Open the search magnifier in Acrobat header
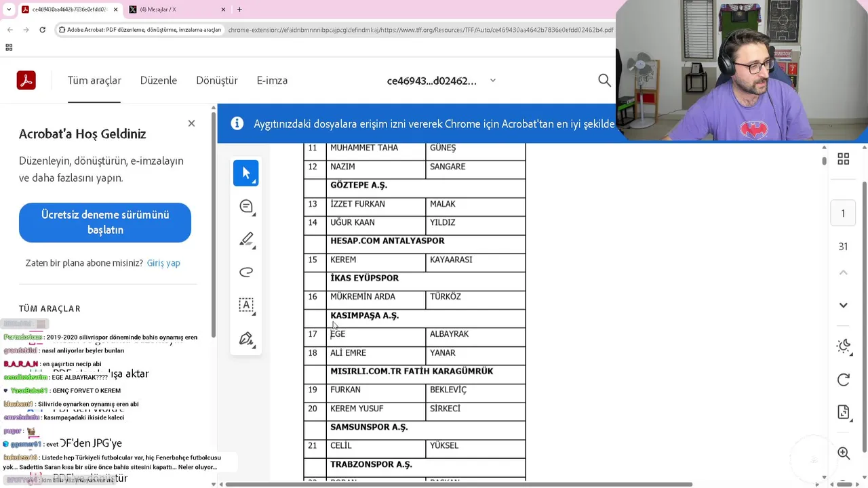 [604, 81]
